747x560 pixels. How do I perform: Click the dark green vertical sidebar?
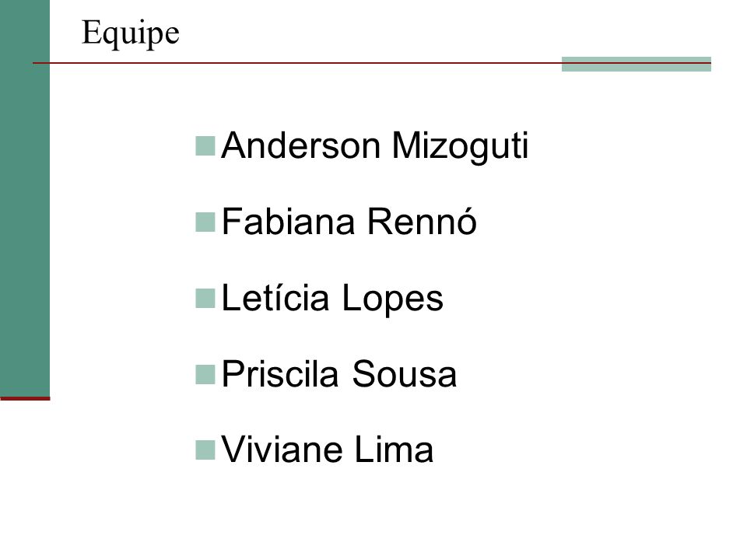pyautogui.click(x=25, y=198)
